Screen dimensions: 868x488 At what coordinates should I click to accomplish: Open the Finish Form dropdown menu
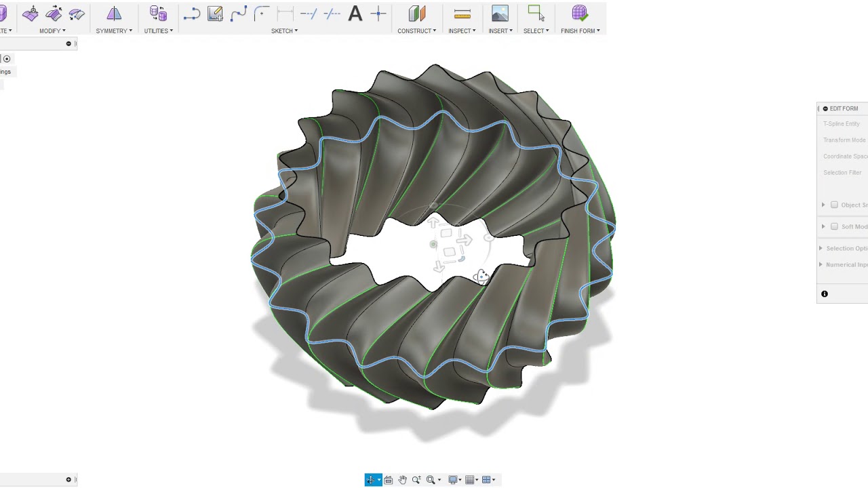[x=580, y=30]
